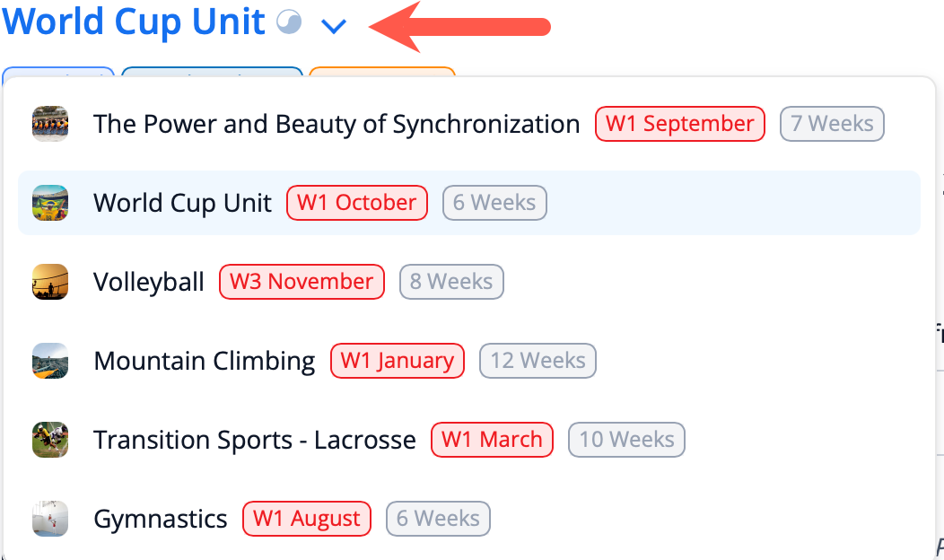Viewport: 944px width, 560px height.
Task: Open the World Cup Unit title dropdown
Action: [x=134, y=22]
